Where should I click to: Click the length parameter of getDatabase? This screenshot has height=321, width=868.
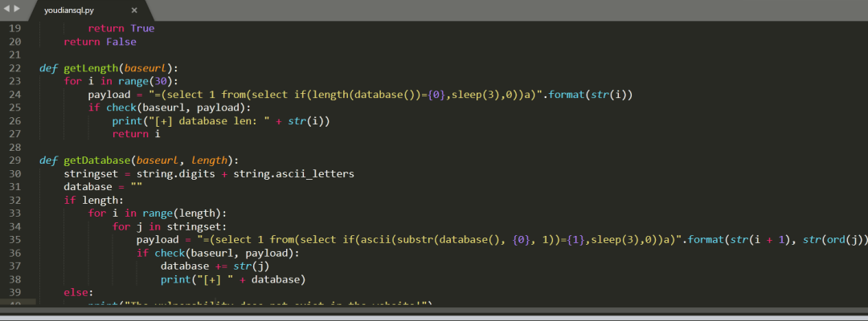pyautogui.click(x=209, y=160)
